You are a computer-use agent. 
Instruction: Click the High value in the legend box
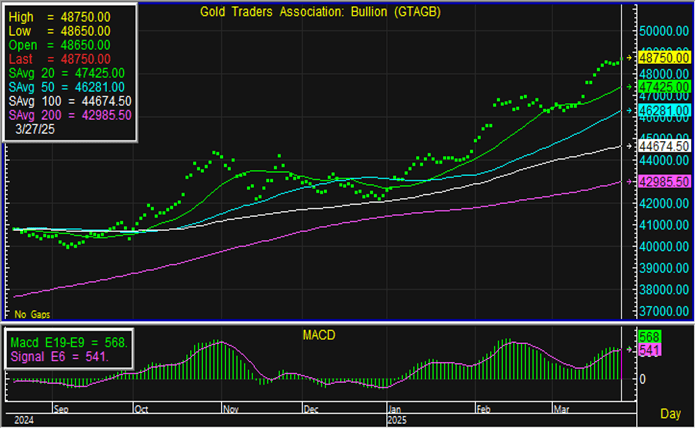click(59, 17)
